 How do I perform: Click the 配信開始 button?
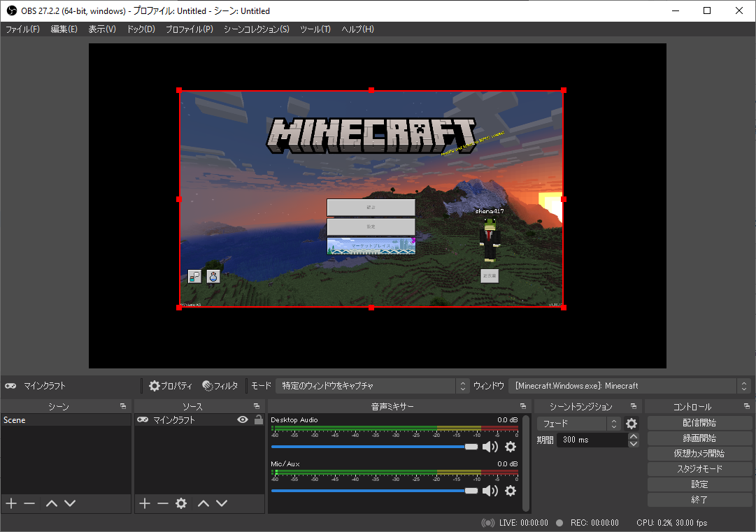tap(699, 423)
